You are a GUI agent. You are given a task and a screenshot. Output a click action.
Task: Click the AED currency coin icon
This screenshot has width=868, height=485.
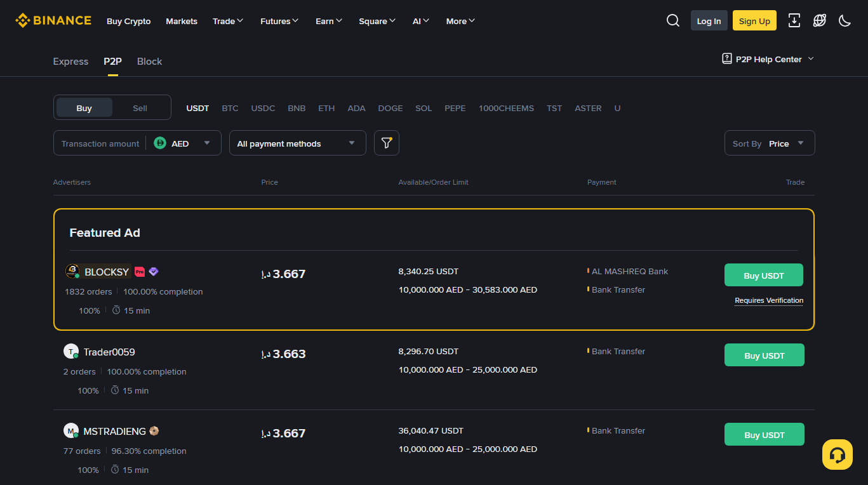coord(160,143)
